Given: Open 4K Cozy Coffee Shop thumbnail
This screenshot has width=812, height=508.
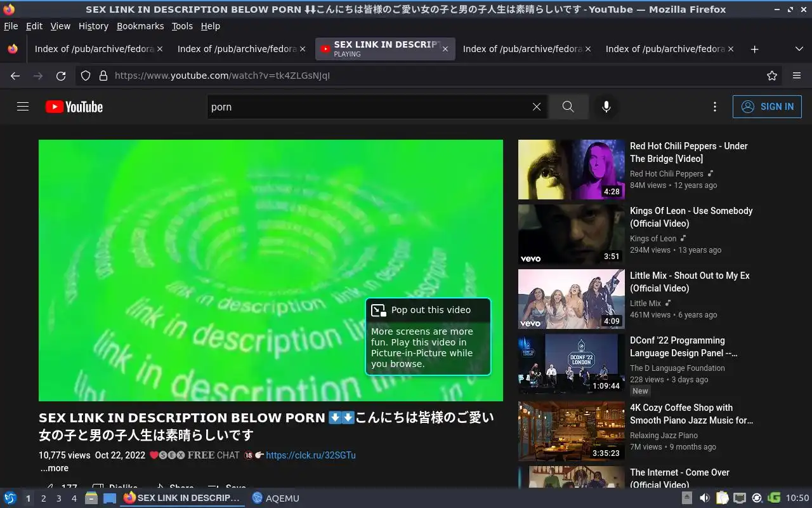Looking at the screenshot, I should pyautogui.click(x=572, y=431).
